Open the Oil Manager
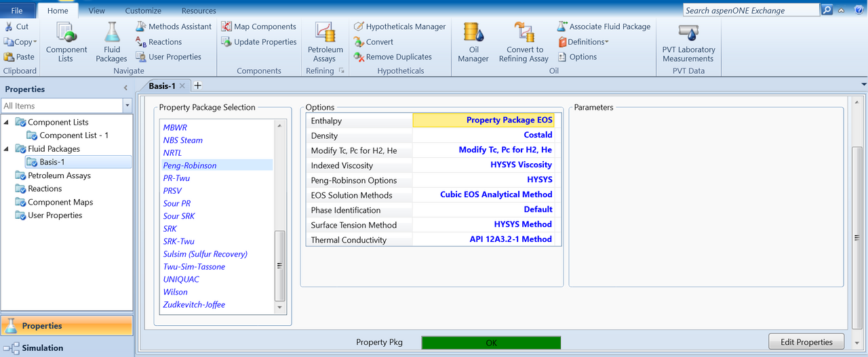The width and height of the screenshot is (868, 357). click(x=473, y=42)
